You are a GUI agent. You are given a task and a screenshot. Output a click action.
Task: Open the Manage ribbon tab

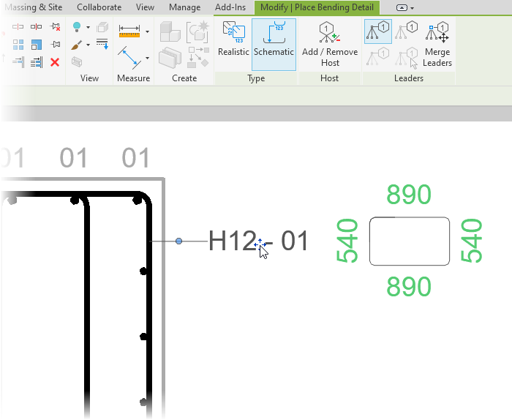click(184, 7)
